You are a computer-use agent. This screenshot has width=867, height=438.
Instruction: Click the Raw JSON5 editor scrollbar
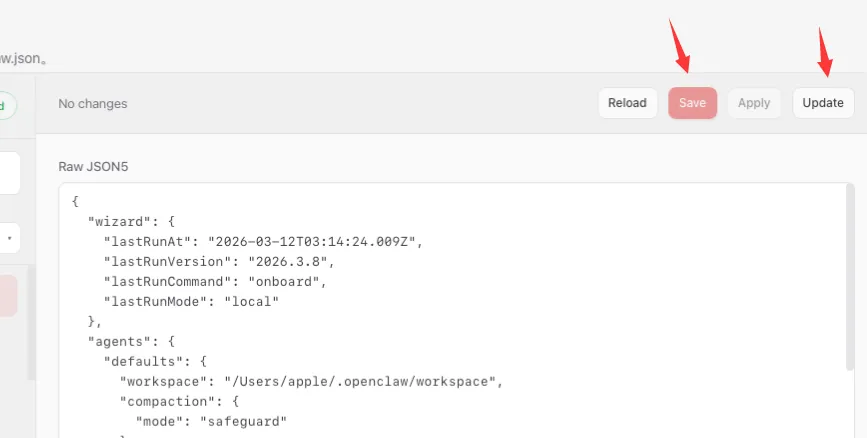850,300
